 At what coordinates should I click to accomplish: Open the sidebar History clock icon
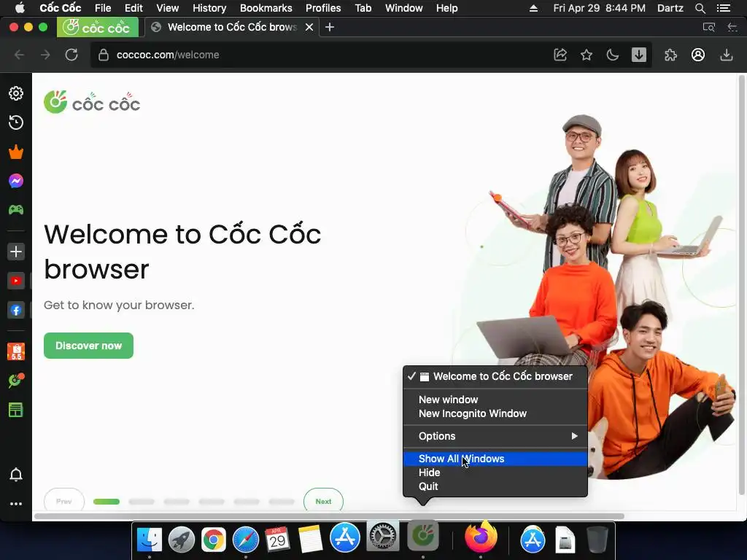pyautogui.click(x=16, y=122)
